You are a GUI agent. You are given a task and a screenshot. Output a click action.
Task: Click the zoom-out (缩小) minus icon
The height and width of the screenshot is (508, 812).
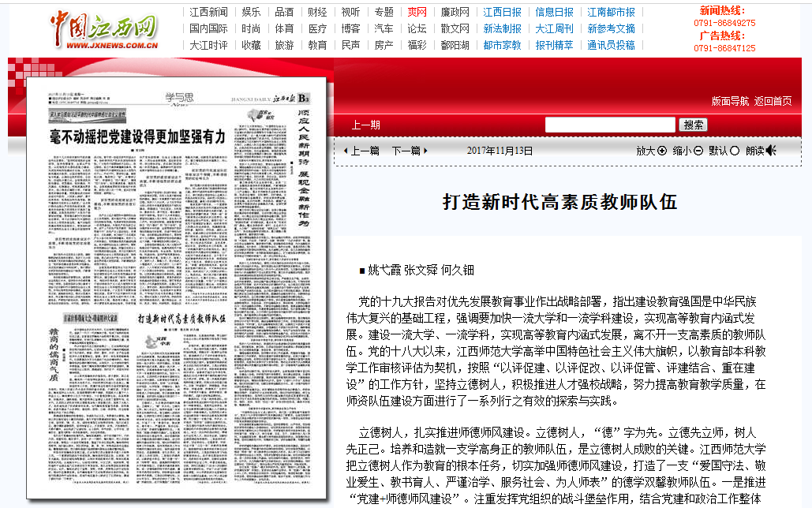[x=698, y=151]
